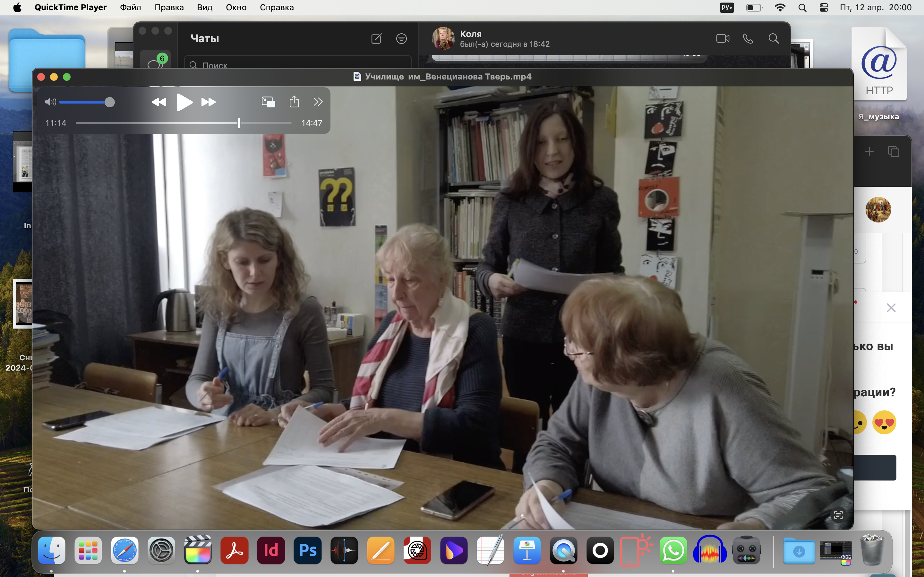The image size is (924, 577).
Task: Click the volume slider knob
Action: (110, 102)
